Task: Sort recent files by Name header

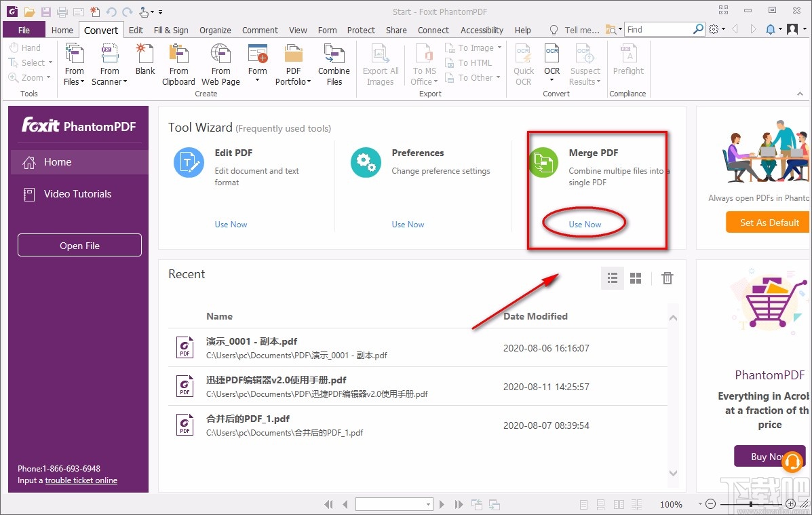Action: pos(220,316)
